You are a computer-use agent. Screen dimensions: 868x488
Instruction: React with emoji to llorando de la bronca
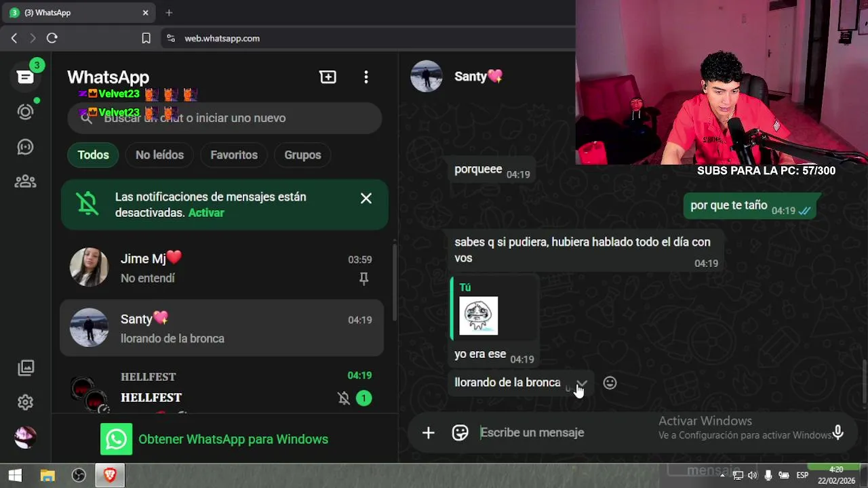tap(610, 383)
